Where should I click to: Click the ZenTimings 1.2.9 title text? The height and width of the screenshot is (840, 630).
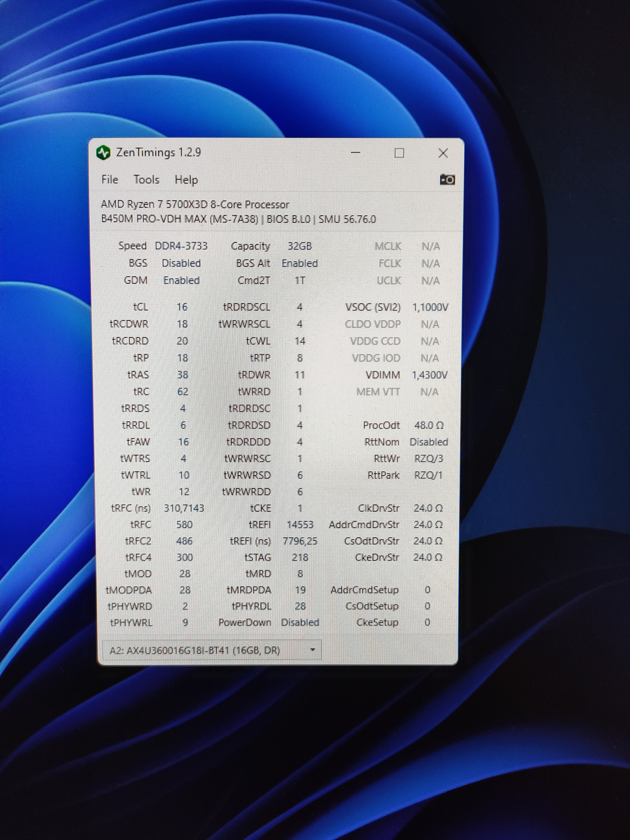[x=158, y=153]
